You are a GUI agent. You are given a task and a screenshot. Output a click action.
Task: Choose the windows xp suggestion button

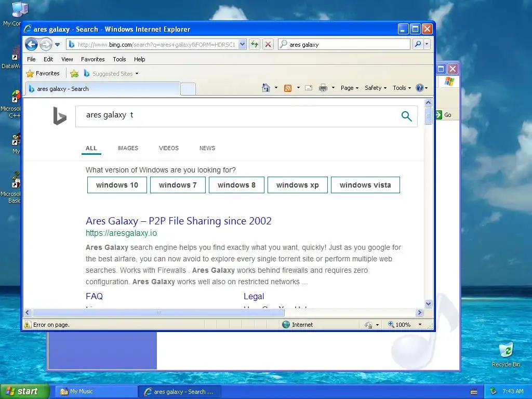pyautogui.click(x=298, y=185)
